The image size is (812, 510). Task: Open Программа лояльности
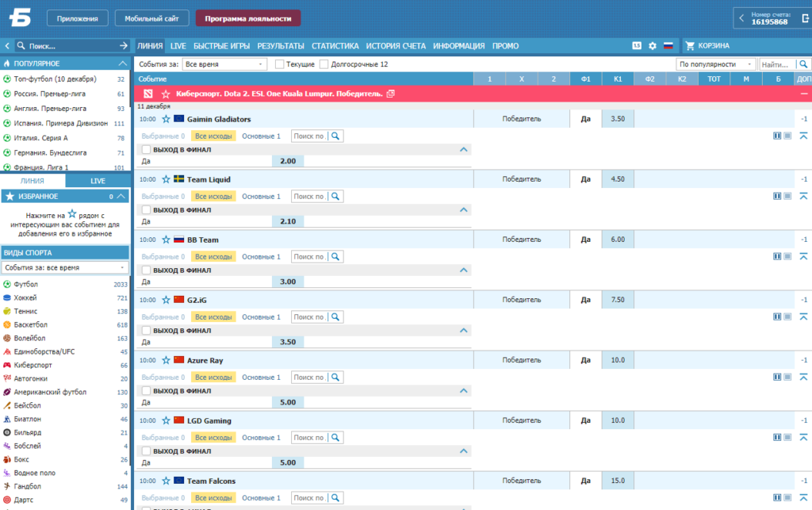[x=248, y=18]
